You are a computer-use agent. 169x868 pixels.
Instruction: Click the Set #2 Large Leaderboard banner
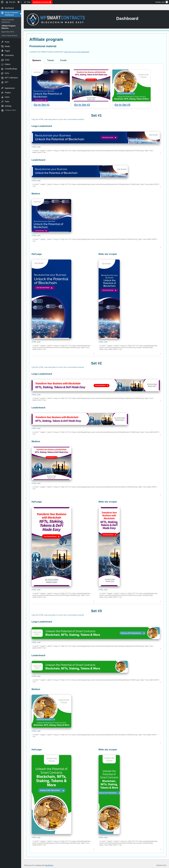pyautogui.click(x=95, y=385)
